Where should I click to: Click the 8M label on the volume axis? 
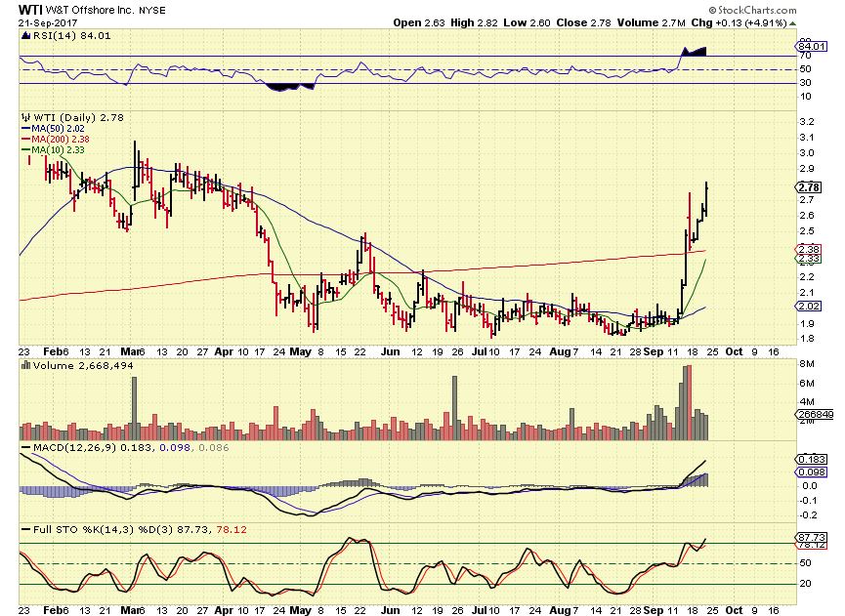tap(807, 364)
